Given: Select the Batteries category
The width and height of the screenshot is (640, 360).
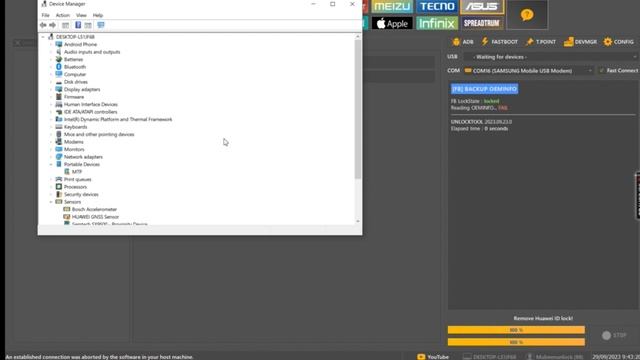Looking at the screenshot, I should coord(73,59).
